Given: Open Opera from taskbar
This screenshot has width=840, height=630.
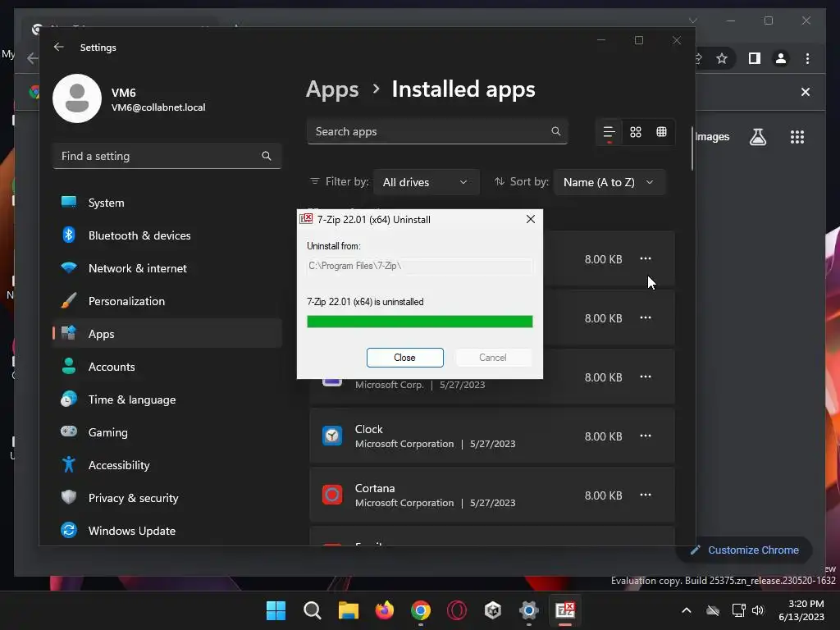Looking at the screenshot, I should [x=456, y=610].
